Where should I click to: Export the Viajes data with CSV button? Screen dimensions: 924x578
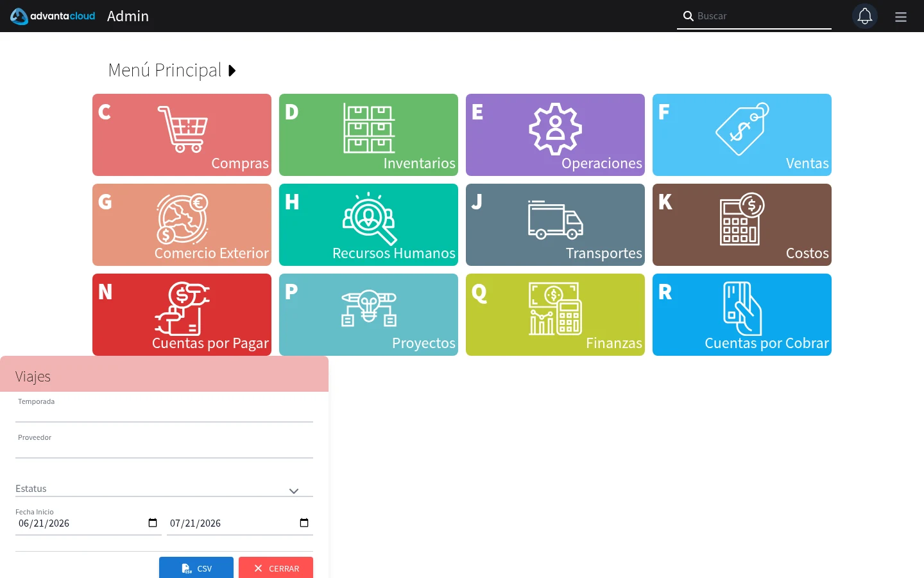[196, 568]
